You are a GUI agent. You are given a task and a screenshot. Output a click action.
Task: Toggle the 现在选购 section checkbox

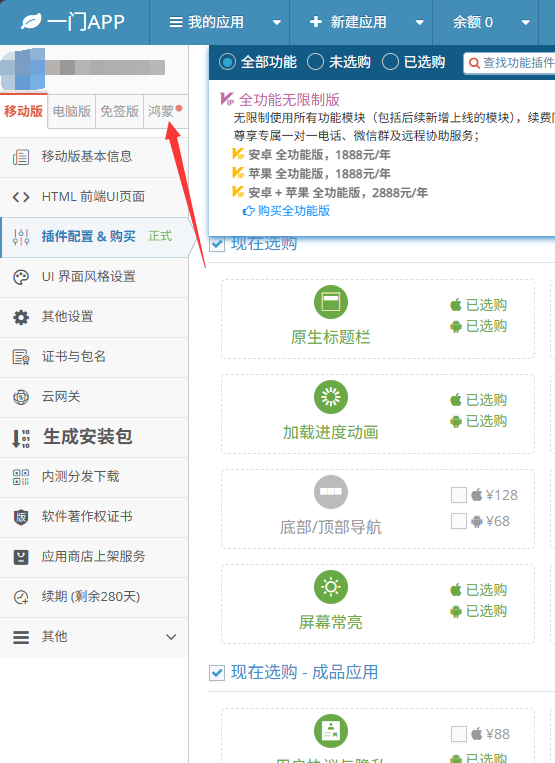point(217,244)
